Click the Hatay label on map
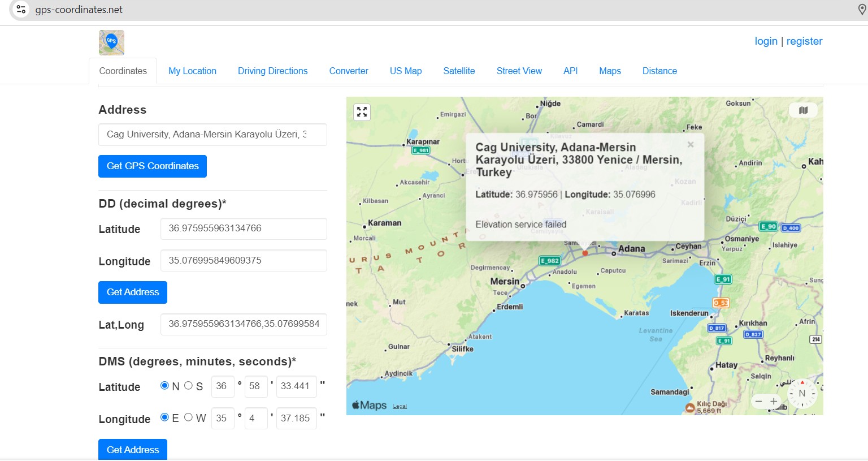Viewport: 868px width, 461px height. (x=726, y=365)
